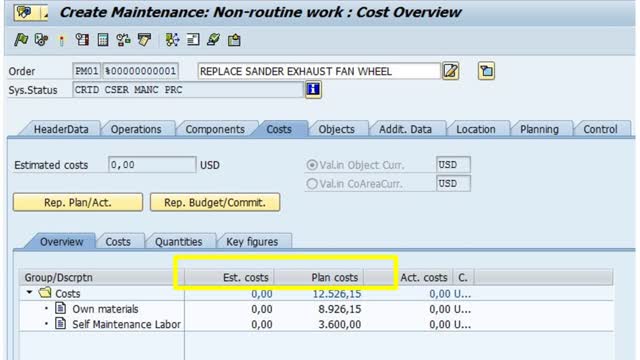Open the Addit. Data tab
Viewport: 640px width, 360px height.
point(405,129)
